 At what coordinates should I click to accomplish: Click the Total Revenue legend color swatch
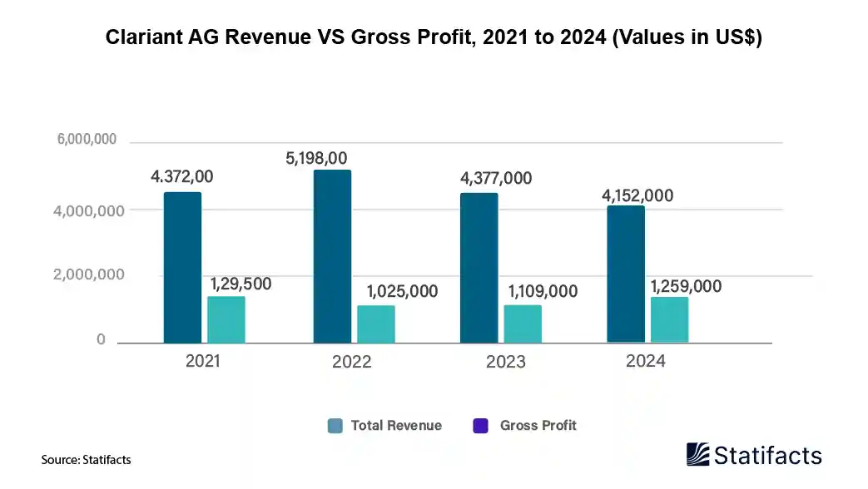(335, 426)
